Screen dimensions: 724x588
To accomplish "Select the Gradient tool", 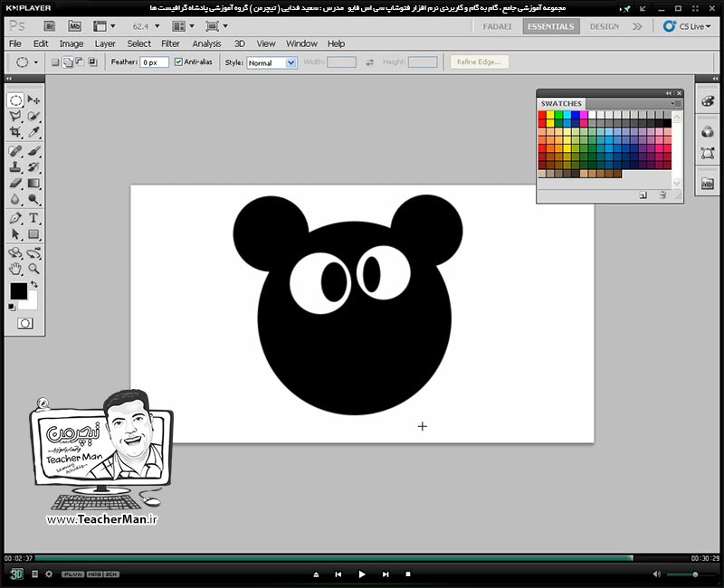I will [x=33, y=183].
